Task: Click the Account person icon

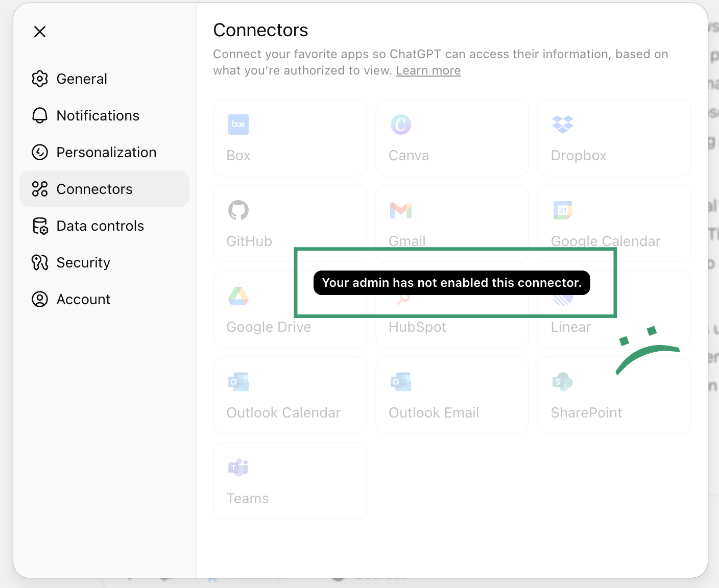Action: pyautogui.click(x=40, y=299)
